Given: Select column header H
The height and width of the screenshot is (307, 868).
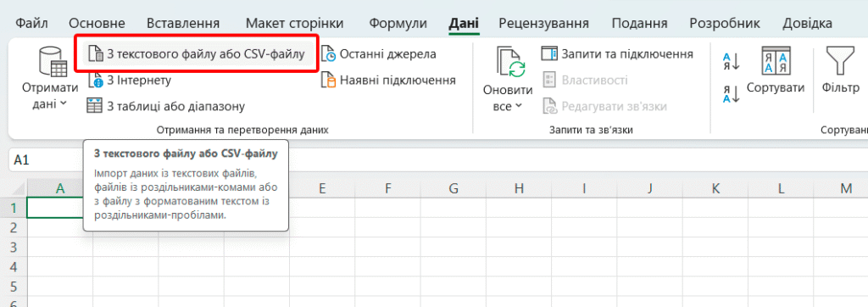Looking at the screenshot, I should pyautogui.click(x=518, y=188).
